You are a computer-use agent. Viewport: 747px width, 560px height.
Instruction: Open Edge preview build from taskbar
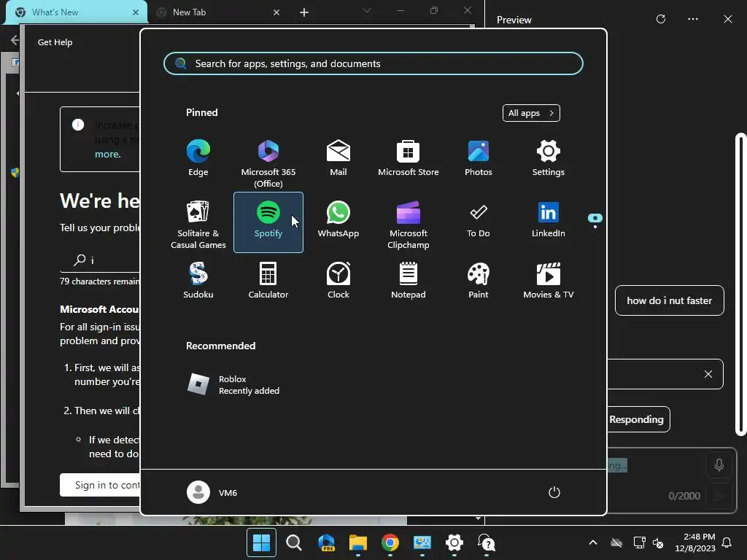[326, 542]
